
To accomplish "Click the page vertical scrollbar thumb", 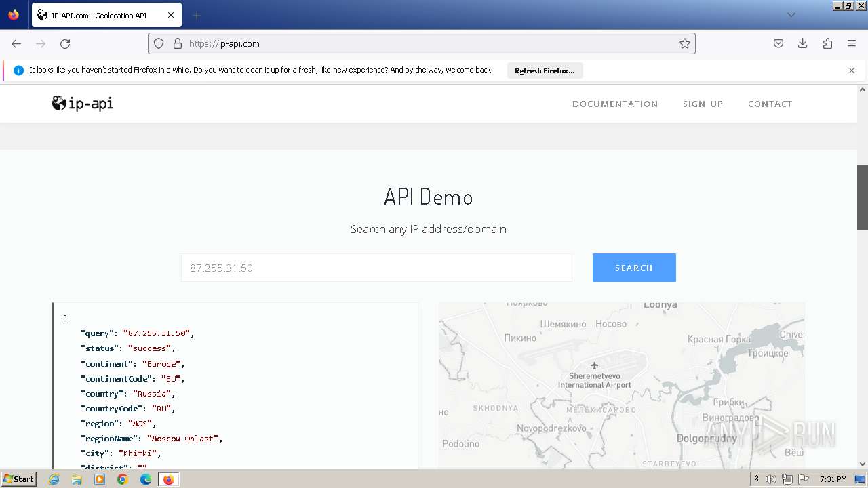I will pos(863,197).
